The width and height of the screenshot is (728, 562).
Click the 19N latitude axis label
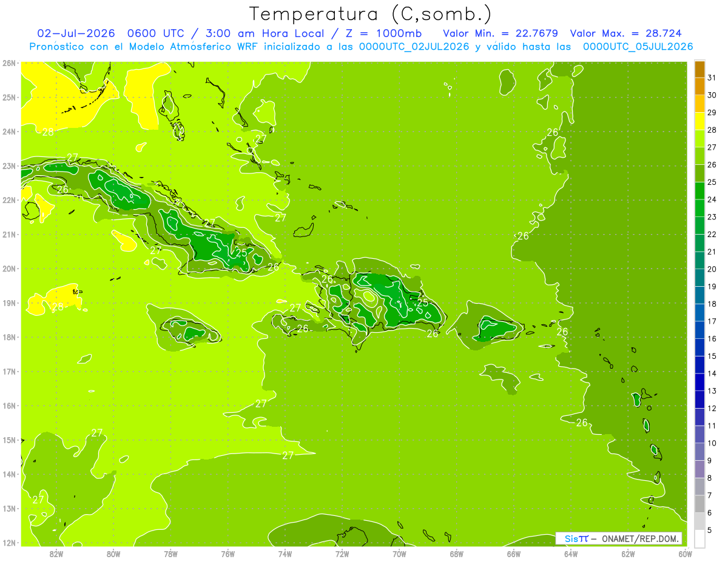point(9,303)
